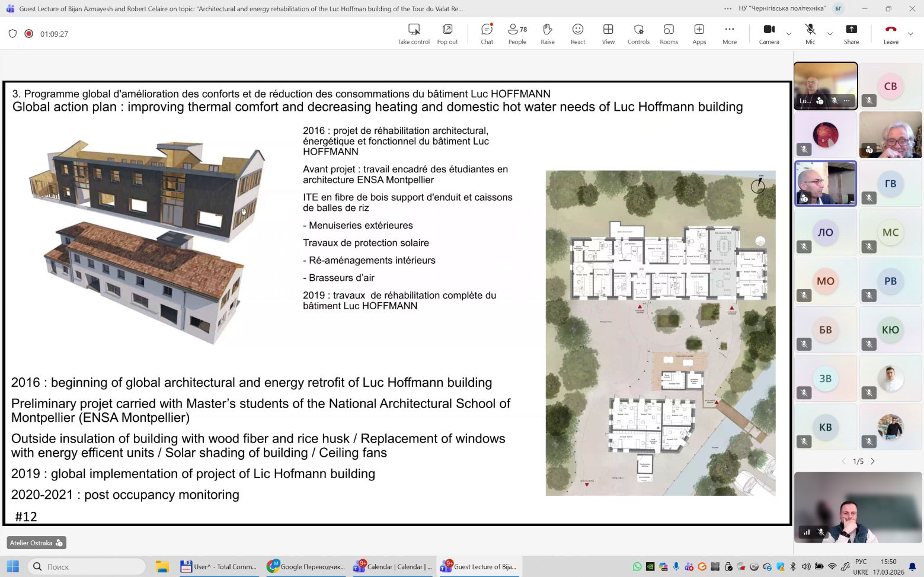The width and height of the screenshot is (924, 577).
Task: Share your screen with Share button
Action: coord(851,34)
